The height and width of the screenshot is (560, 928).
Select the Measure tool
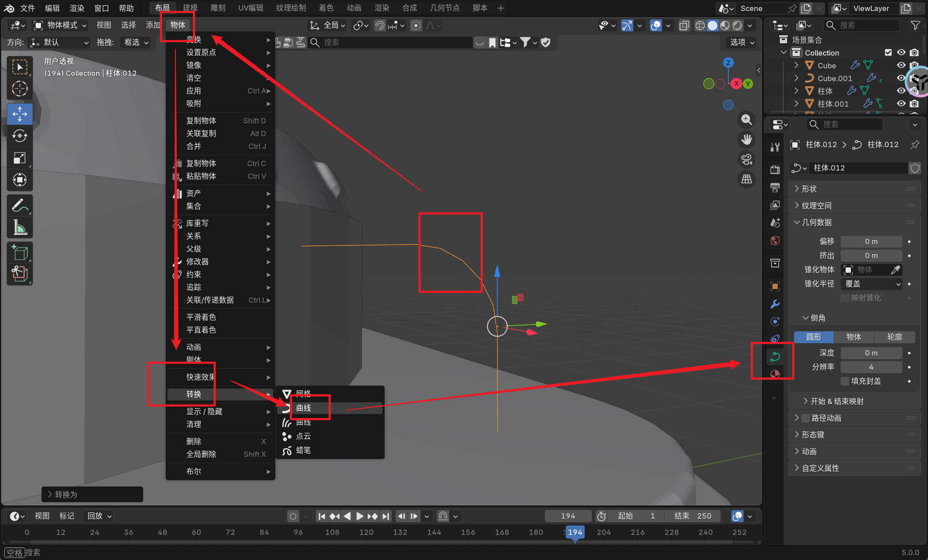19,227
